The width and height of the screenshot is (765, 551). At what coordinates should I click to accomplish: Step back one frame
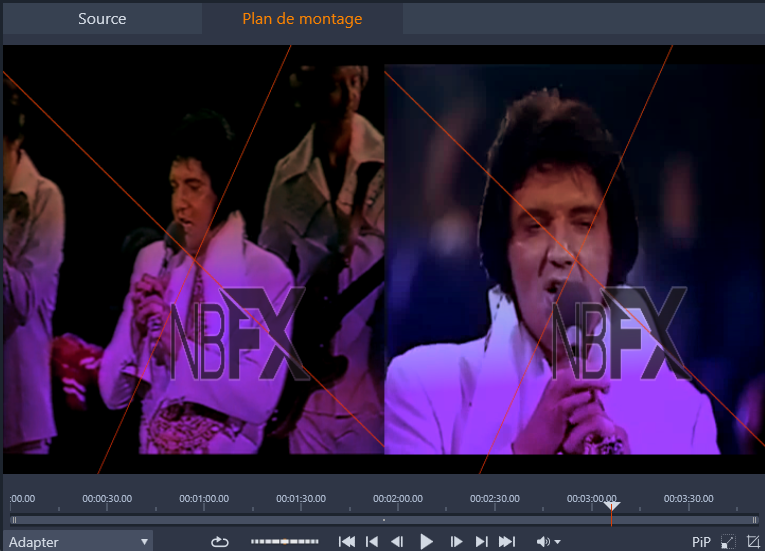(x=397, y=541)
